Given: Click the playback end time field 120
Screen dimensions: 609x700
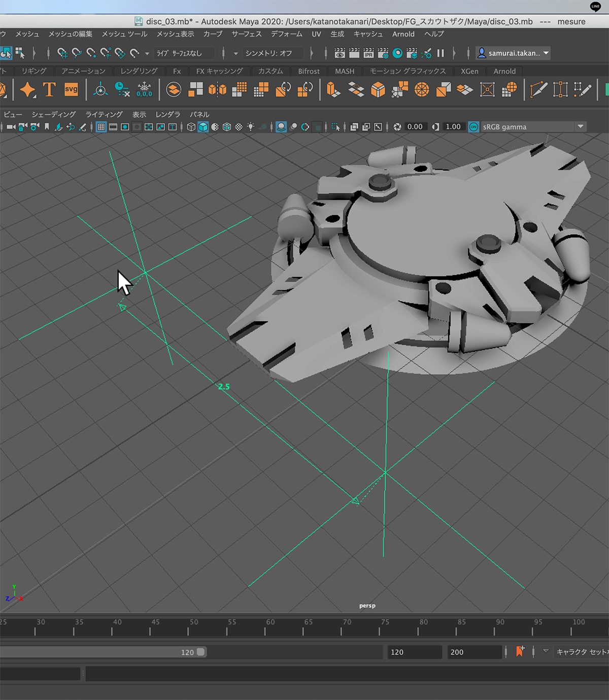Looking at the screenshot, I should pyautogui.click(x=415, y=652).
